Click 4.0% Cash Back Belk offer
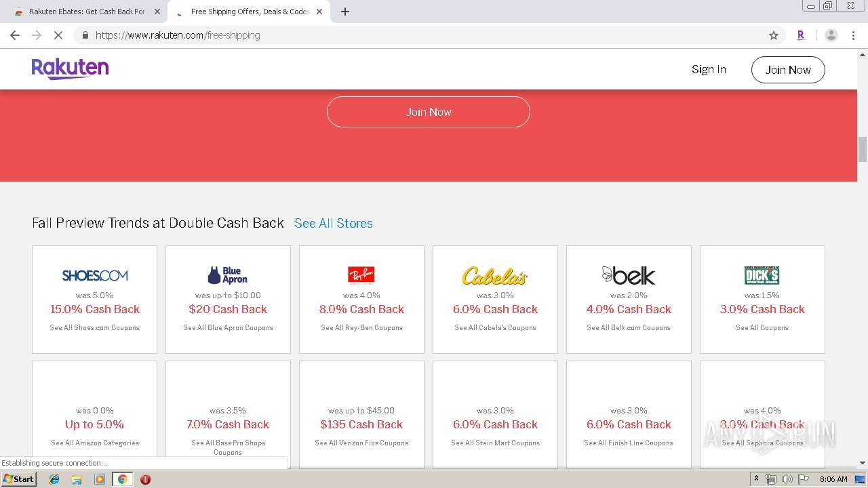 coord(629,309)
